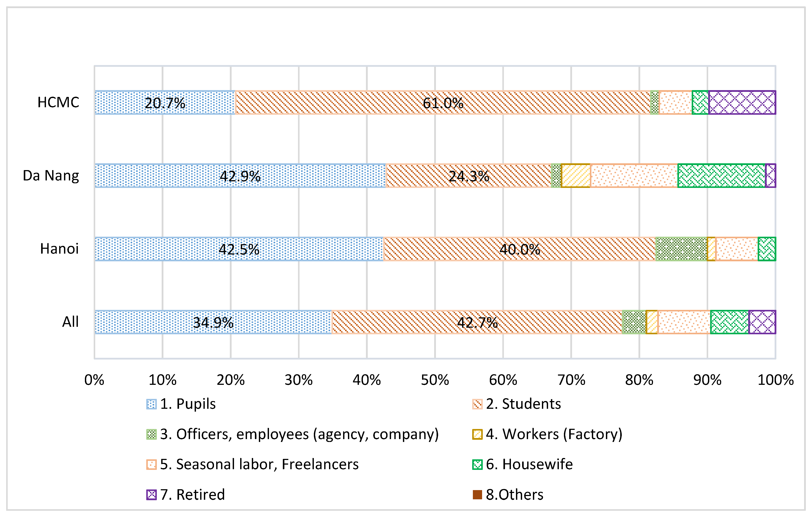Click the Pupils legend color swatch
This screenshot has width=812, height=518.
151,404
